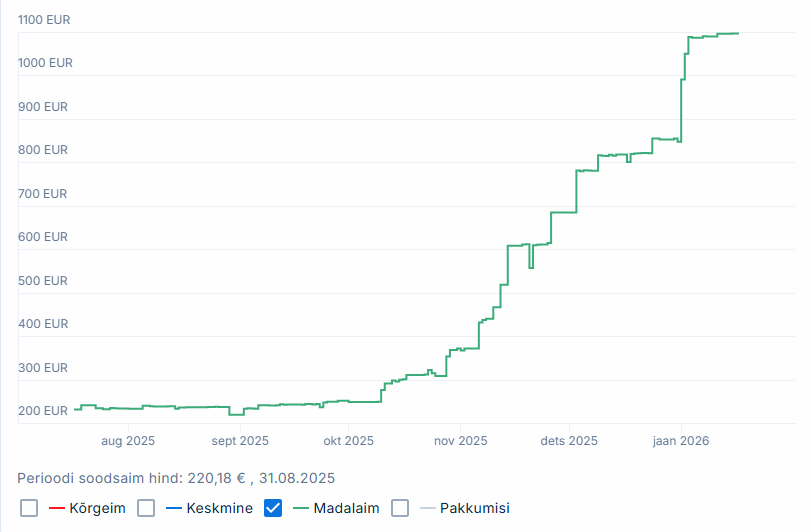Enable the Pakkumisi checkbox
The image size is (811, 532).
coord(400,508)
